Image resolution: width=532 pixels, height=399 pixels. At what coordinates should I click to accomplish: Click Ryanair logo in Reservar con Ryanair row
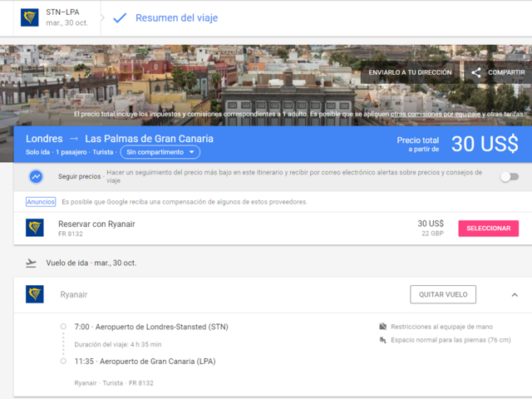click(x=35, y=228)
